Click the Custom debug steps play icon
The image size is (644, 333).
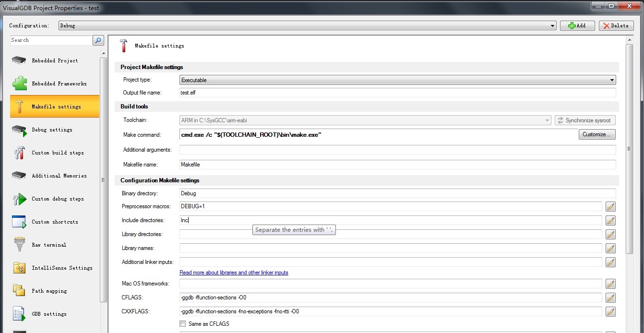click(x=19, y=199)
